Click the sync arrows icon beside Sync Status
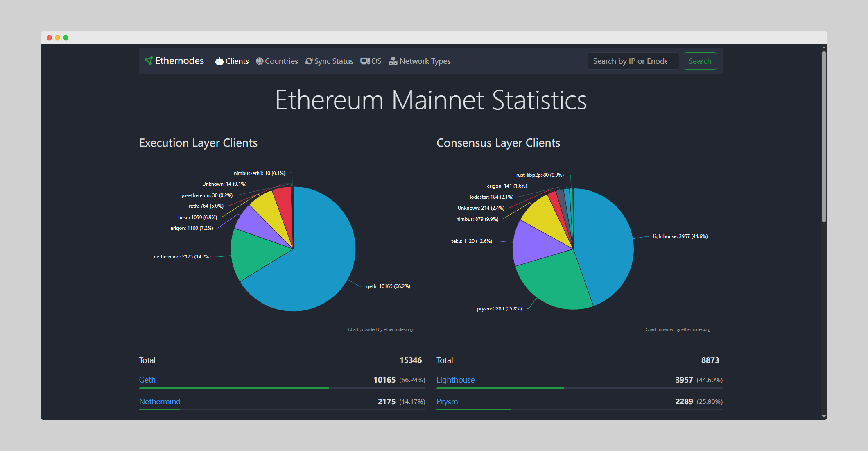Viewport: 868px width, 451px height. [309, 61]
